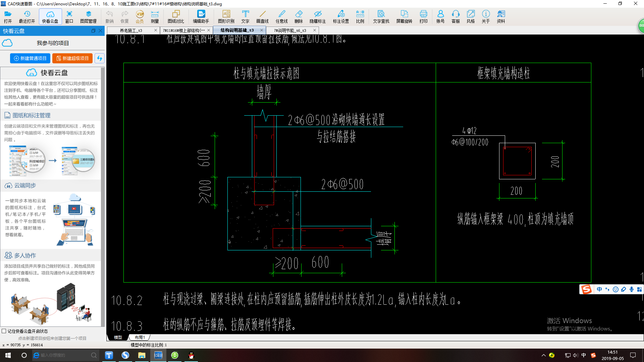Image resolution: width=644 pixels, height=362 pixels.
Task: Click the Sogou voice microphone icon
Action: coord(632,289)
